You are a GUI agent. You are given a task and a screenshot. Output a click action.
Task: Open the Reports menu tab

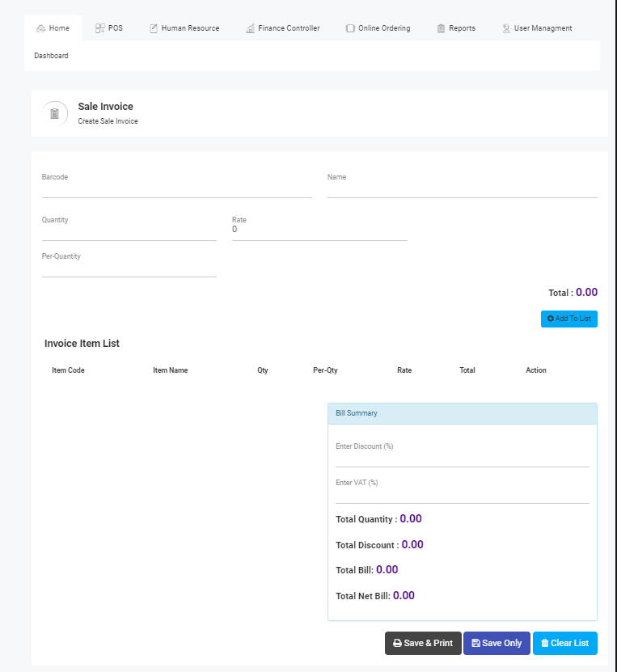[462, 28]
